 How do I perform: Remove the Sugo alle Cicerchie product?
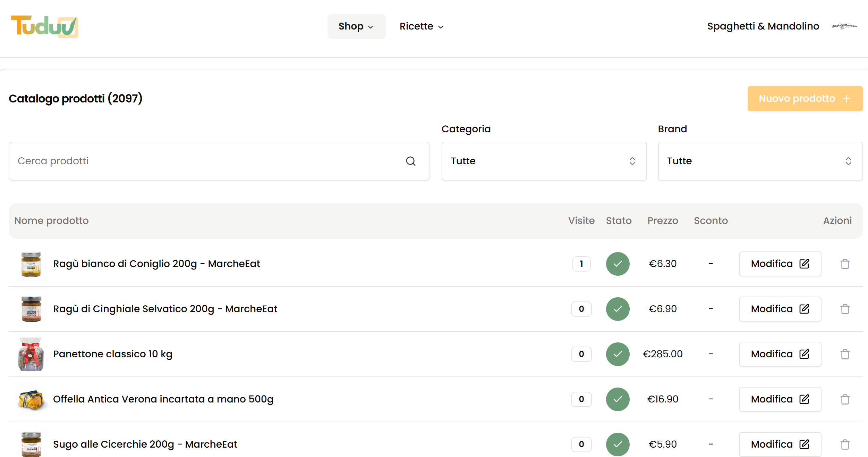(x=845, y=444)
